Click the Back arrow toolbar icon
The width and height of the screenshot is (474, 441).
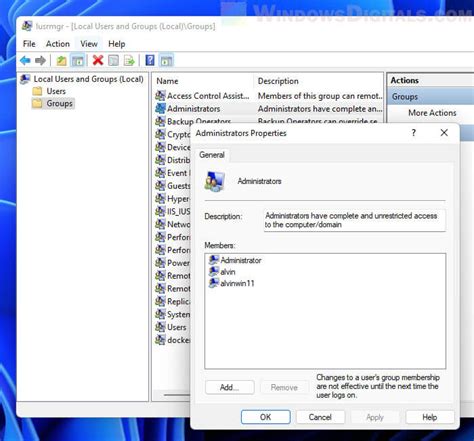coord(25,61)
